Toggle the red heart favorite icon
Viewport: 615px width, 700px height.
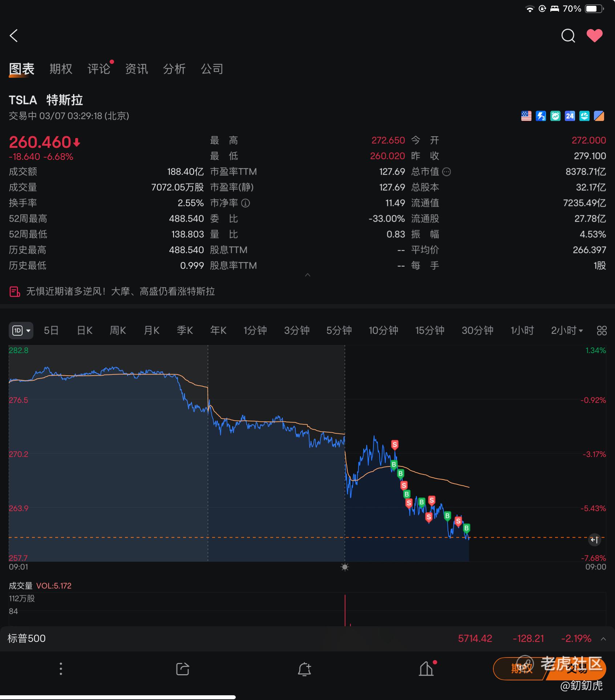(595, 36)
